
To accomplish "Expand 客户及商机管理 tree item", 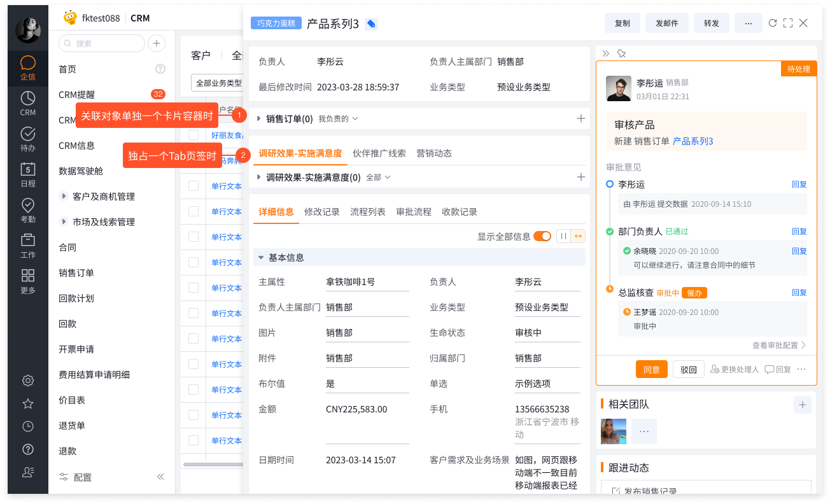I will [64, 197].
